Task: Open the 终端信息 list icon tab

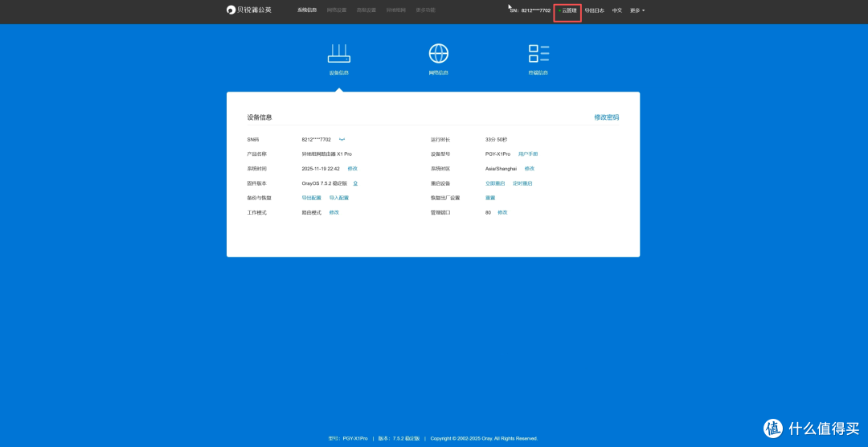Action: [x=538, y=59]
